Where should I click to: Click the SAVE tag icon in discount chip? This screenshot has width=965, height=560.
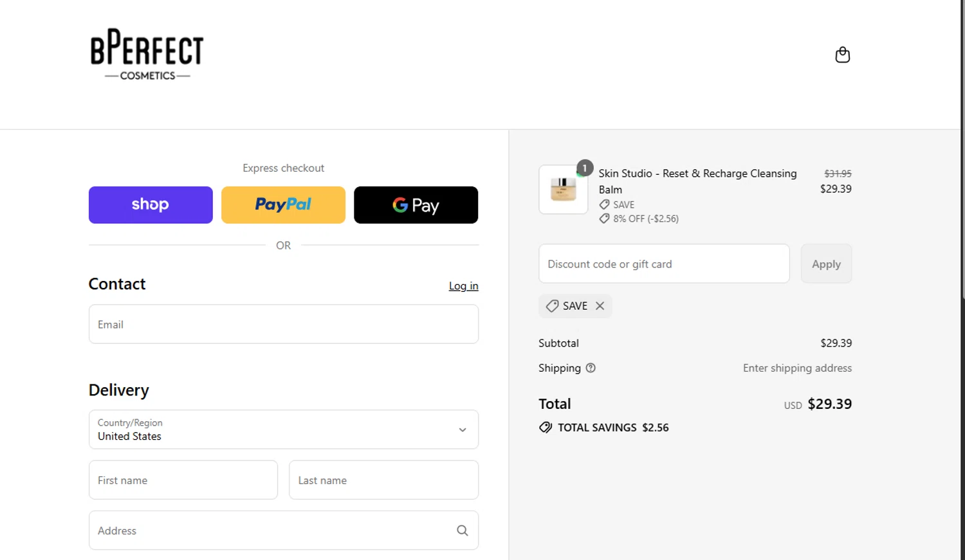(552, 306)
